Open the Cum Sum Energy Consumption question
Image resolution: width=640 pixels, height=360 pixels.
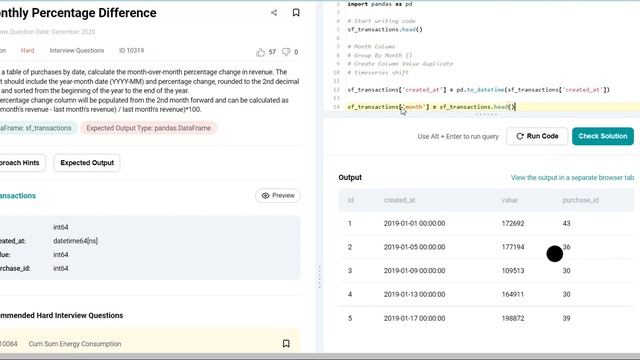(x=75, y=344)
